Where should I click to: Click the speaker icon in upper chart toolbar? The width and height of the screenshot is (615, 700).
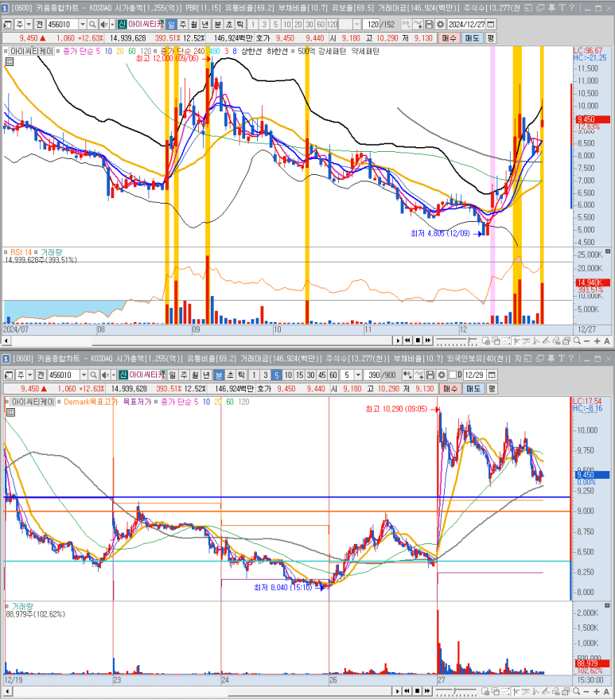click(103, 25)
